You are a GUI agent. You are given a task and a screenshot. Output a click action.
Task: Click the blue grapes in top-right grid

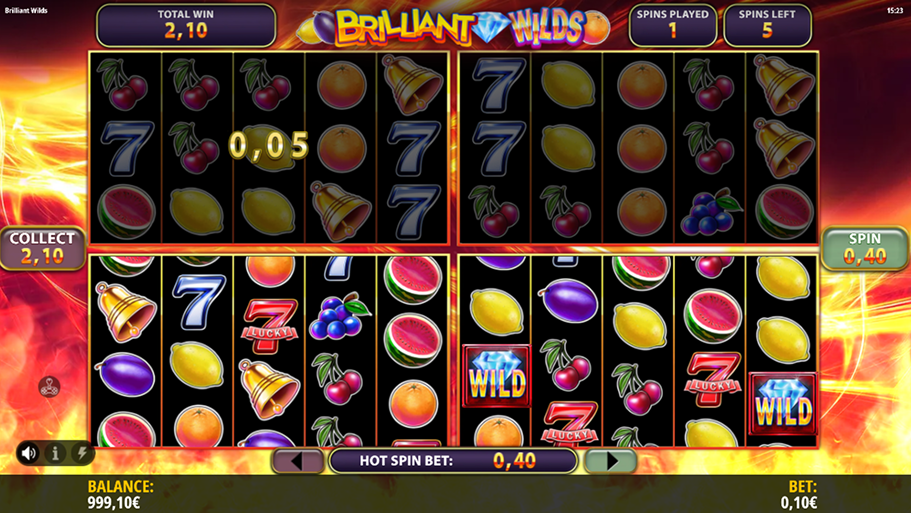click(711, 211)
